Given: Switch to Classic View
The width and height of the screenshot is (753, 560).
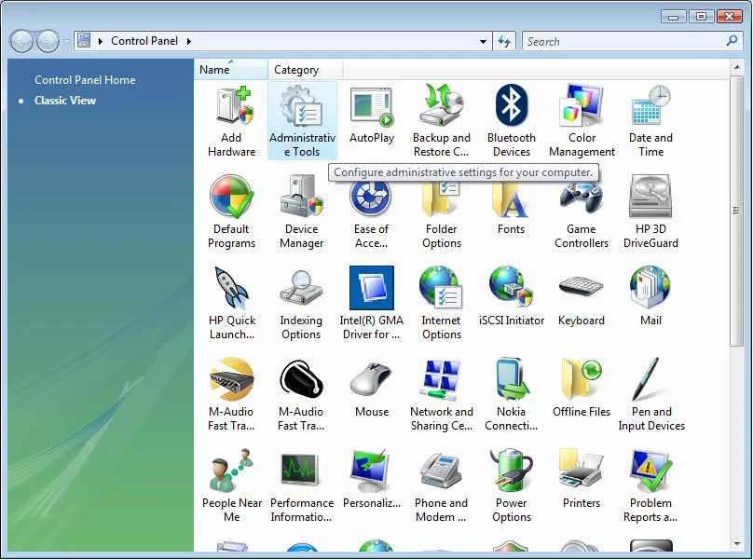Looking at the screenshot, I should tap(65, 101).
